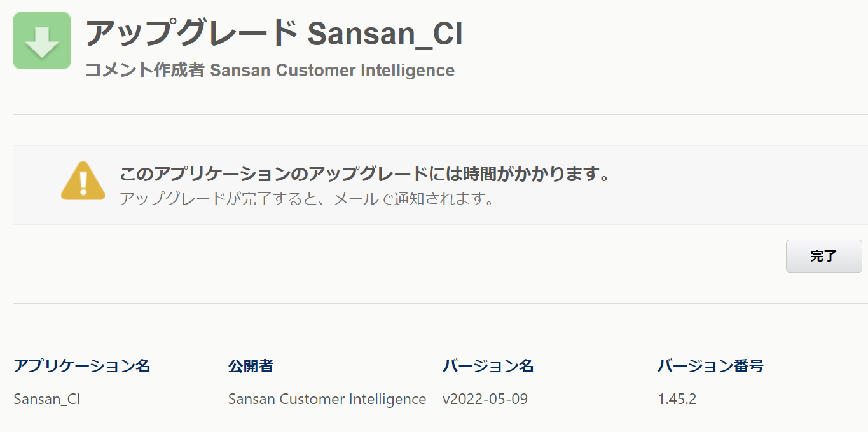Select the version name v2022-05-09
Screen dimensions: 868x432
pos(485,399)
